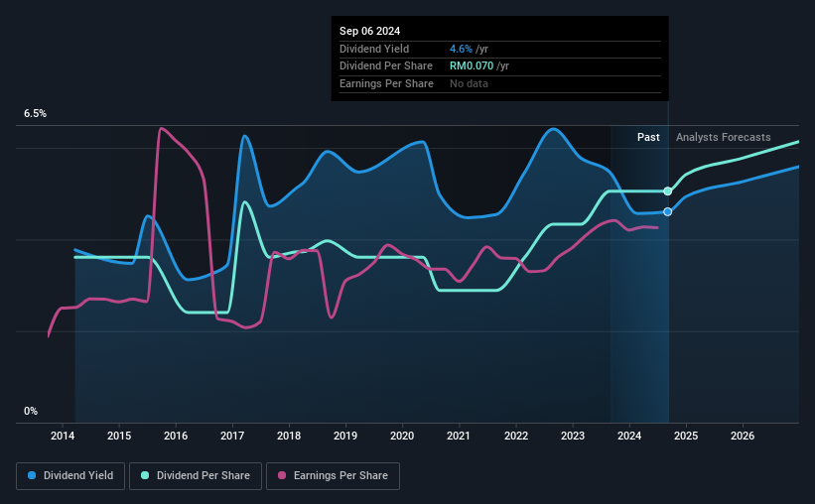Click the 2021 x-axis year label
This screenshot has height=504, width=815.
point(459,436)
